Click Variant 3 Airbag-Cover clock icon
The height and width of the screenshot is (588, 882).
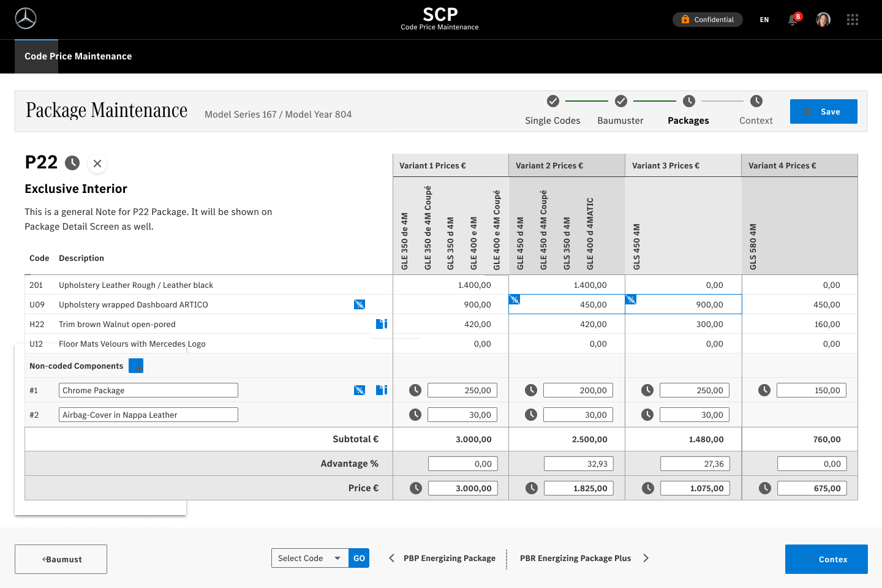[x=647, y=415]
